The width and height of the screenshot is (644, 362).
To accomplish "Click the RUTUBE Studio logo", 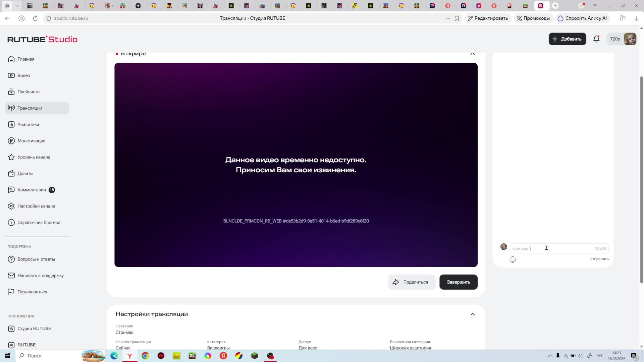I will pyautogui.click(x=42, y=39).
